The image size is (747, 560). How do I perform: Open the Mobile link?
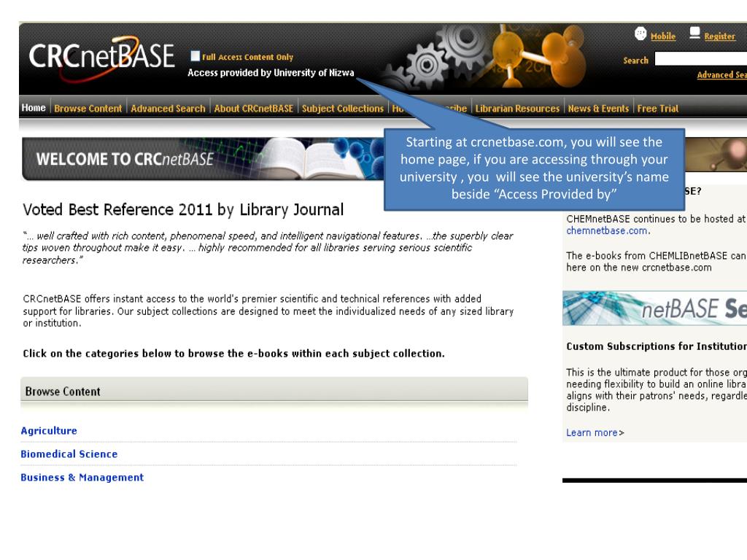pos(662,36)
